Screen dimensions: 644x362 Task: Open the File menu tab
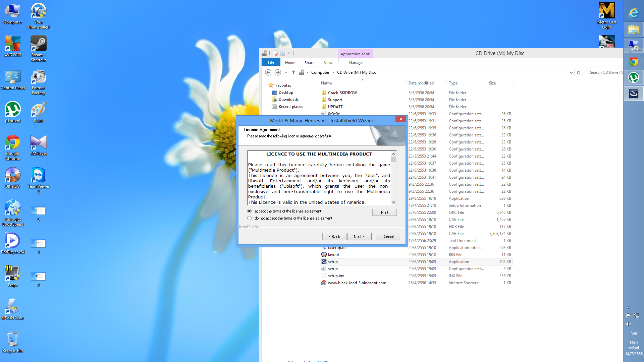pyautogui.click(x=271, y=63)
